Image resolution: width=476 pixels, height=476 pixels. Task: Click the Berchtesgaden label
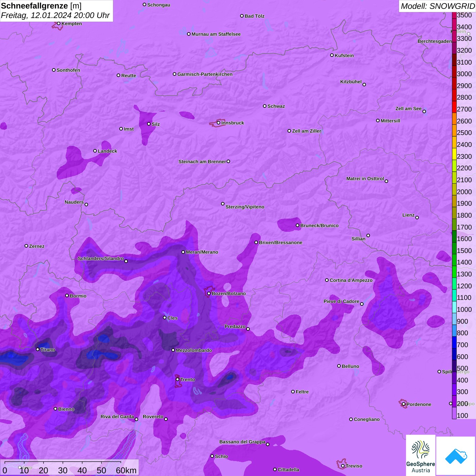[x=435, y=41]
